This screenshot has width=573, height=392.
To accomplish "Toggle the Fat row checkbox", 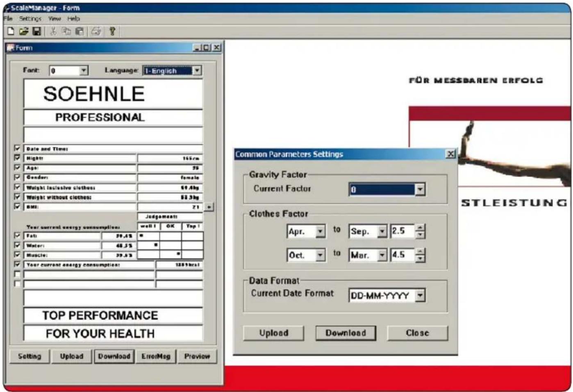I will pyautogui.click(x=17, y=236).
